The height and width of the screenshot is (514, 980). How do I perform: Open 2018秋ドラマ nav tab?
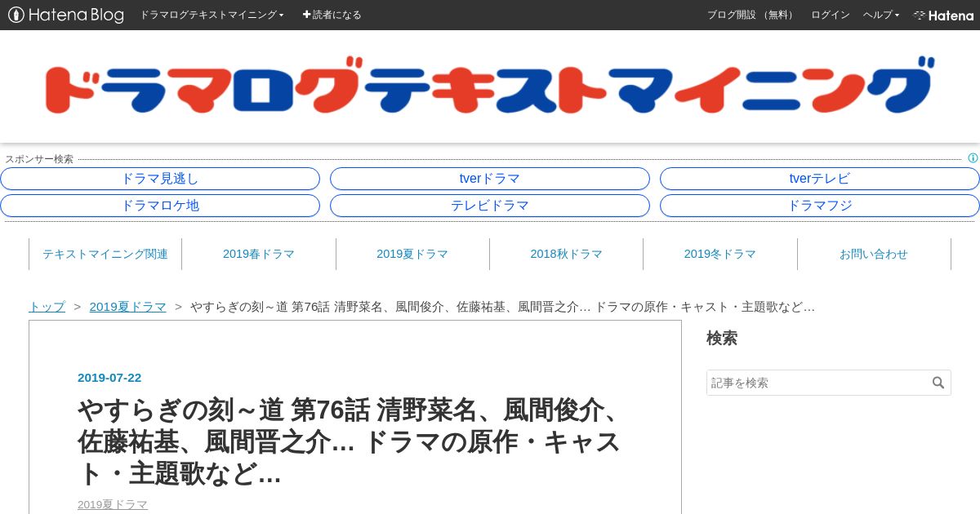(x=566, y=254)
